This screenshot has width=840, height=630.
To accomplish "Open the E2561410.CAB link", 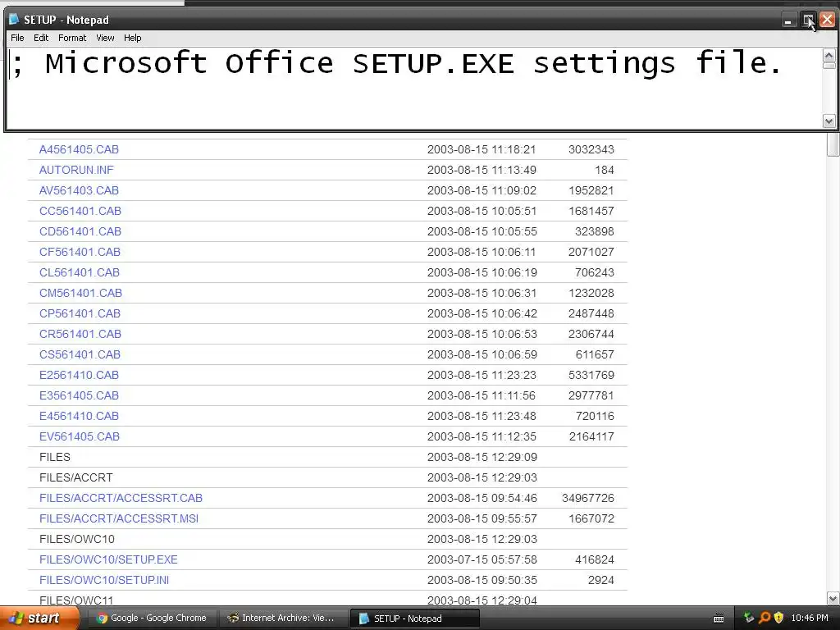I will [x=79, y=375].
